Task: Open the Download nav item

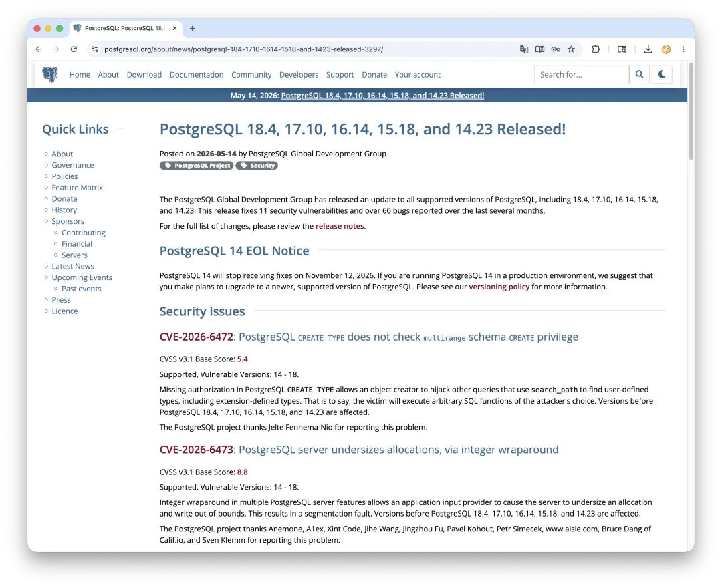Action: tap(144, 75)
